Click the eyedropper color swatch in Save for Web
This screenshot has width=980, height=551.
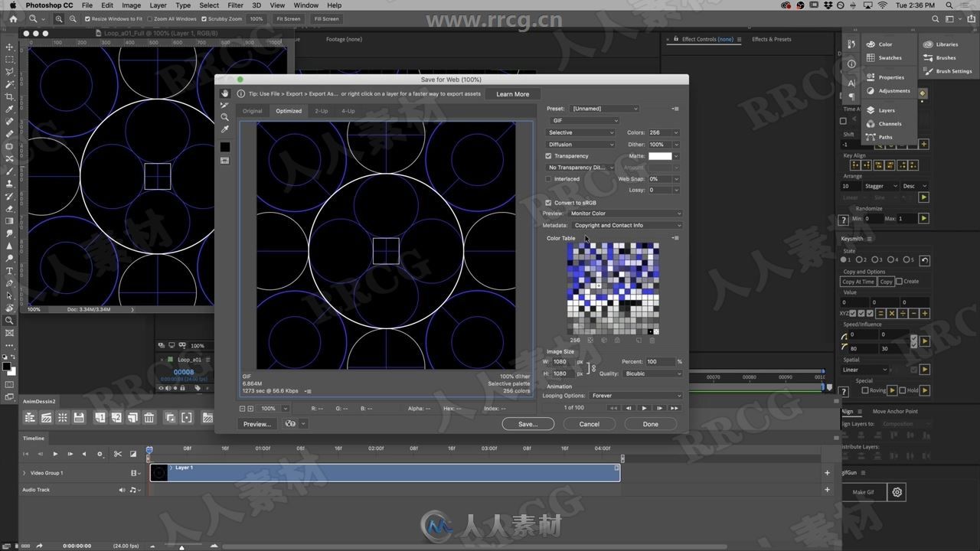coord(224,147)
